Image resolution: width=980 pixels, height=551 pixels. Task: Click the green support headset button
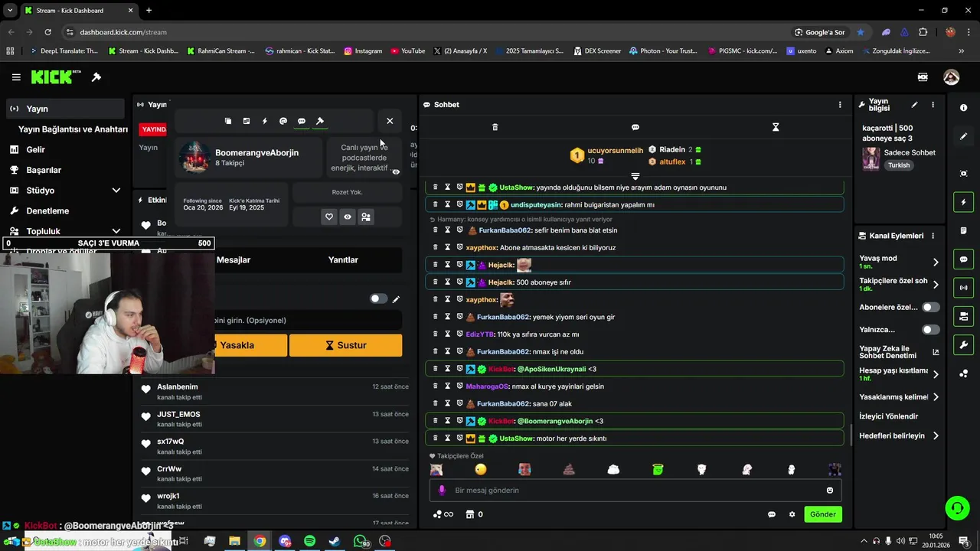click(x=956, y=508)
